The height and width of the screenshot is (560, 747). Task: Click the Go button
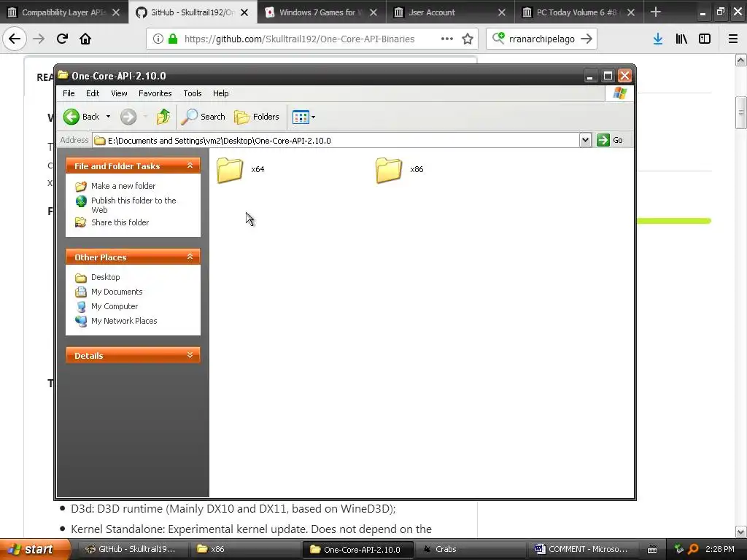tap(610, 140)
